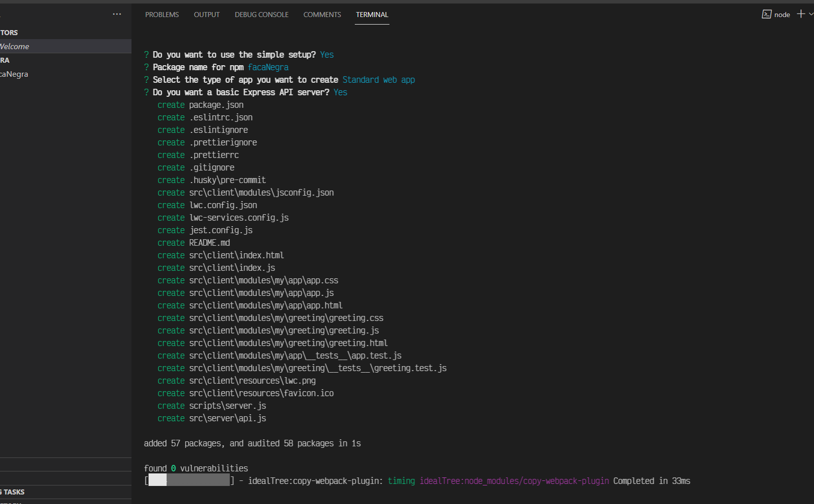Switch to the COMMENTS tab
The width and height of the screenshot is (814, 504).
(322, 15)
